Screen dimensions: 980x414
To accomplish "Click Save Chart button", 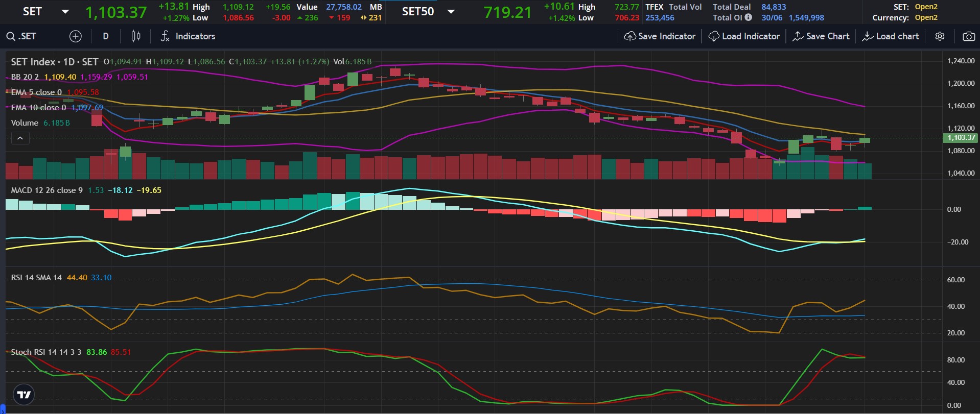I will (821, 36).
